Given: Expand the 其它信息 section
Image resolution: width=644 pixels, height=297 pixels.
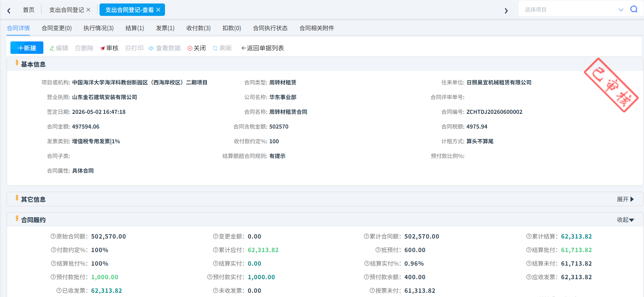Looking at the screenshot, I should pos(625,199).
